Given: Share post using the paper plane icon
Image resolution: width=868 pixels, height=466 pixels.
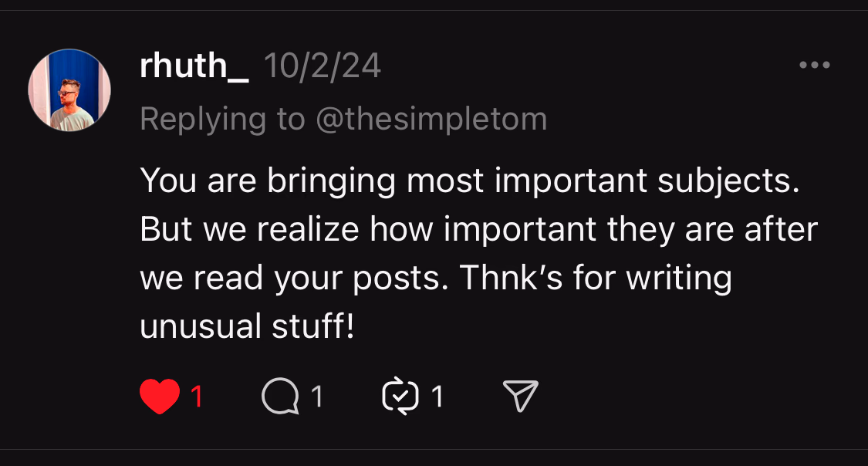Looking at the screenshot, I should click(x=520, y=397).
